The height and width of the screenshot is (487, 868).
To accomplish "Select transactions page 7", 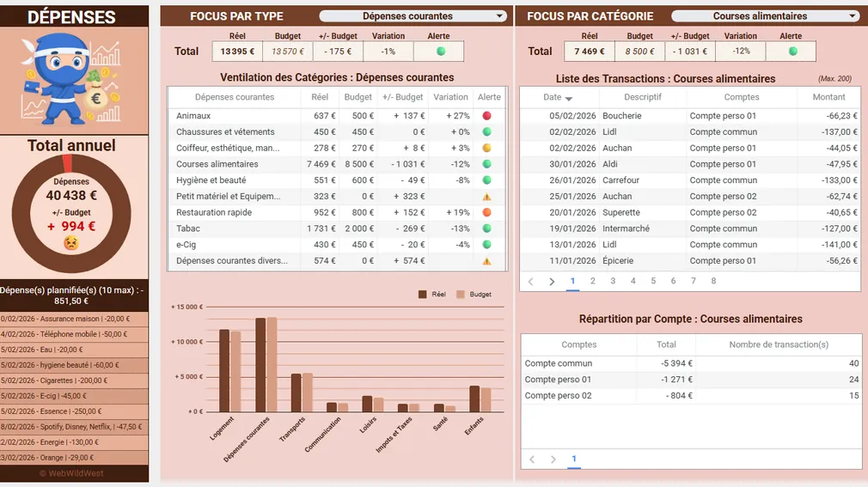I will (693, 281).
